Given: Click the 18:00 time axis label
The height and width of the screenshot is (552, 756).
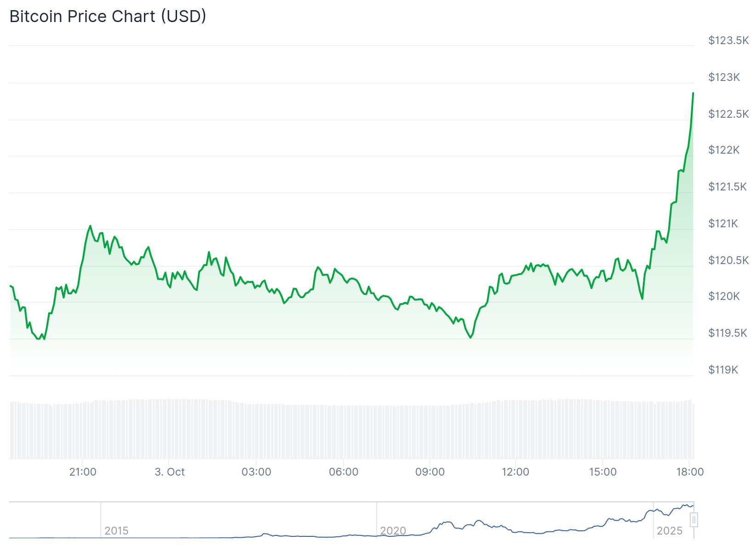Looking at the screenshot, I should pyautogui.click(x=690, y=472).
